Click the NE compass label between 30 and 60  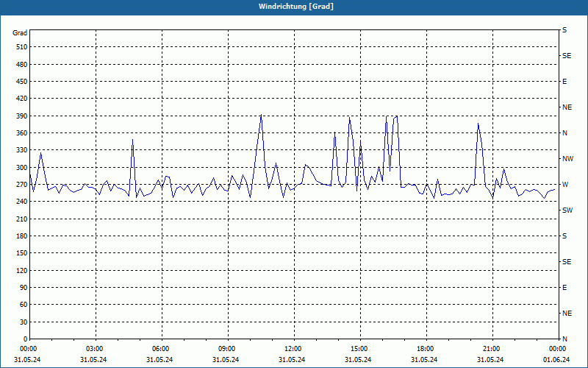click(567, 314)
